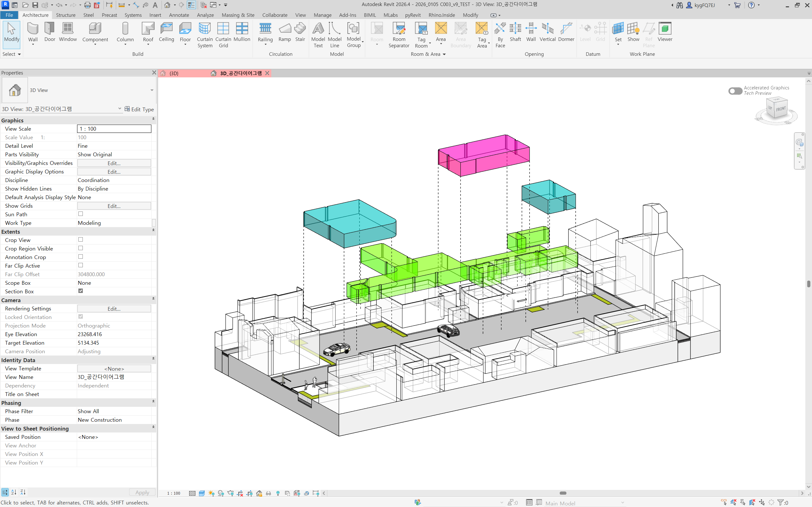Screen dimensions: 812x507
Task: Open the Door tool
Action: point(49,32)
